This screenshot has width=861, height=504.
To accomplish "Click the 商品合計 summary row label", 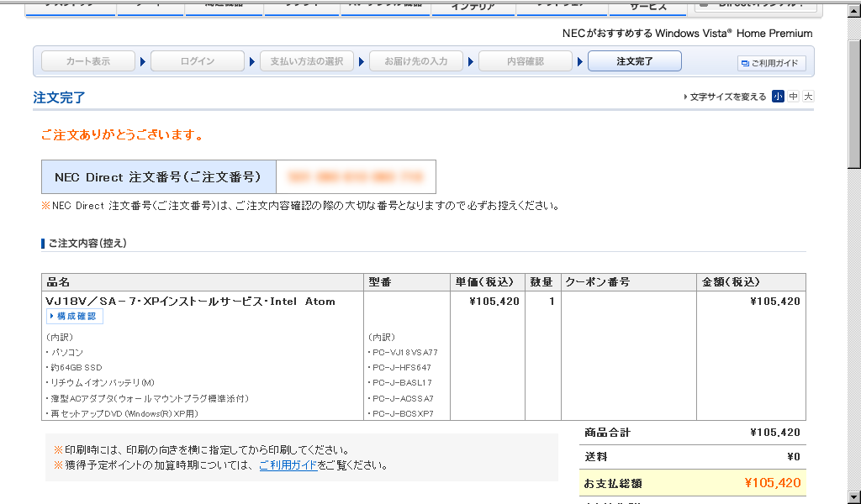I will click(x=607, y=433).
